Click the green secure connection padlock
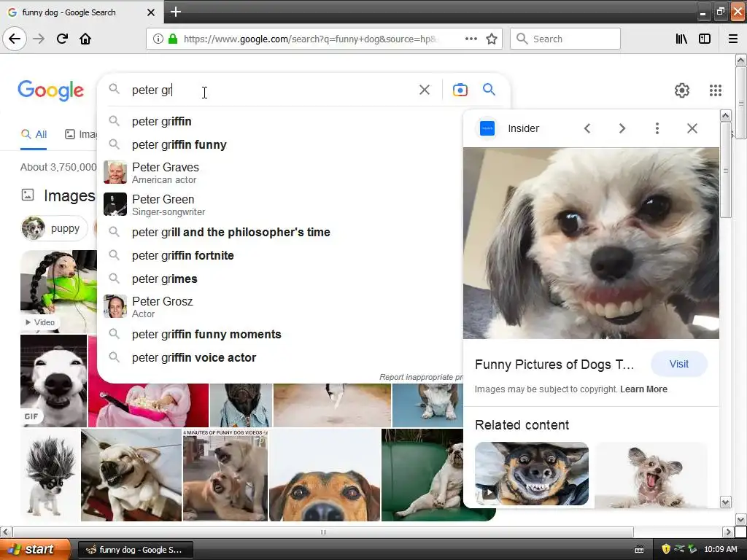This screenshot has width=747, height=560. tap(173, 39)
